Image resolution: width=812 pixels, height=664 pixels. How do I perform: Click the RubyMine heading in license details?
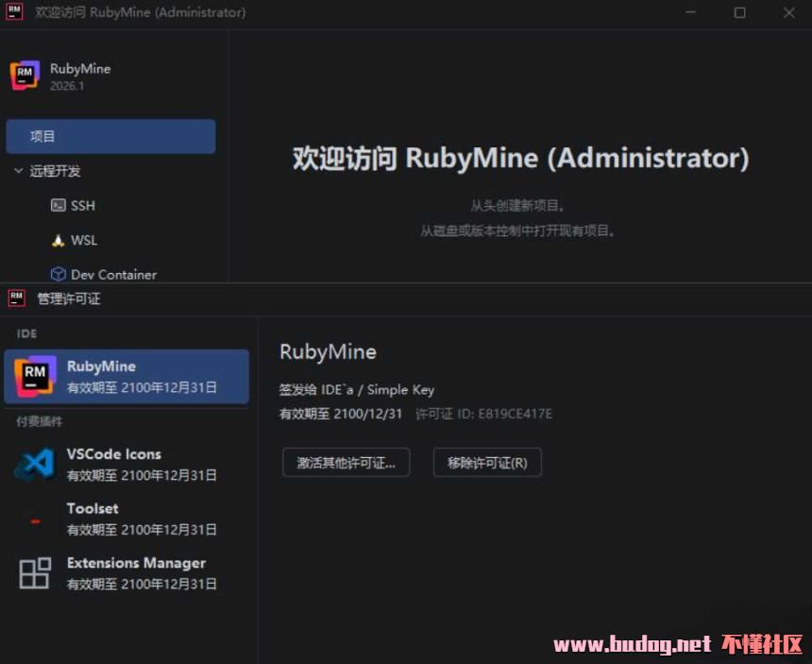click(x=328, y=352)
